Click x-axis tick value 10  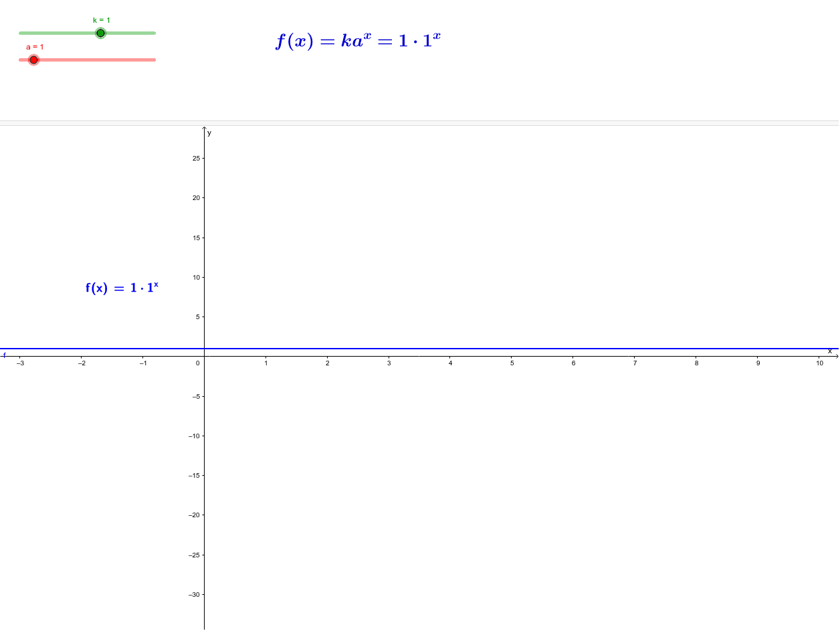pos(820,363)
